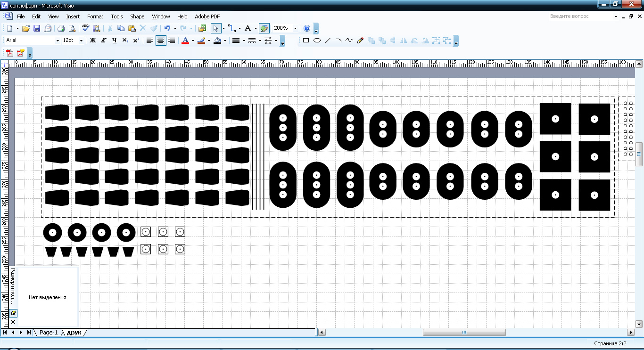Click the Save diskette icon
The height and width of the screenshot is (350, 644).
pos(37,28)
